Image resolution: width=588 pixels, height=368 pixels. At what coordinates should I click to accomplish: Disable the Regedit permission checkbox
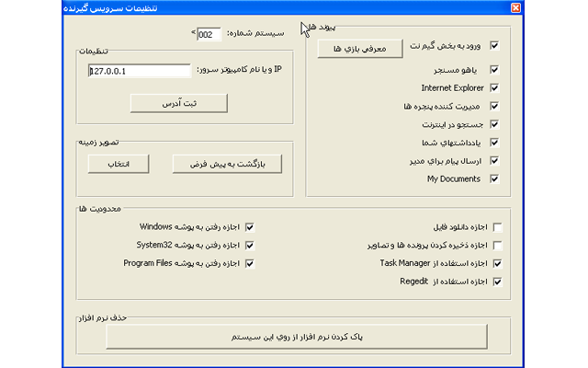pyautogui.click(x=497, y=282)
